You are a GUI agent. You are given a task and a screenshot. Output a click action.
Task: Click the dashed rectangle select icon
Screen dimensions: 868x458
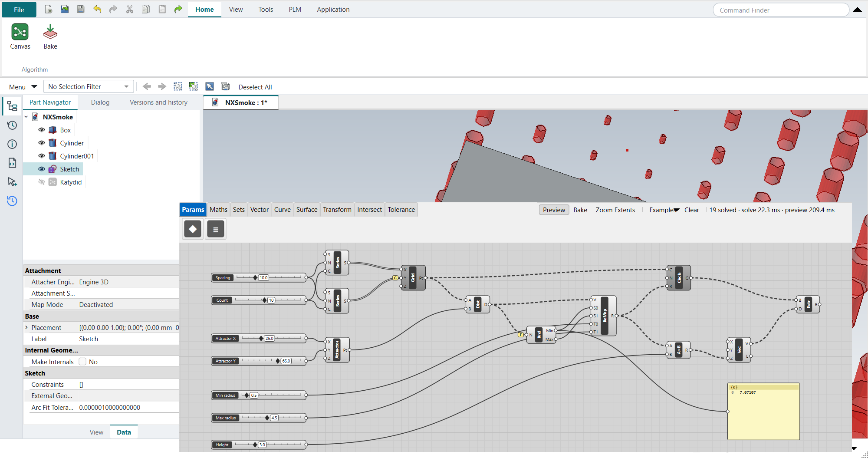coord(178,86)
